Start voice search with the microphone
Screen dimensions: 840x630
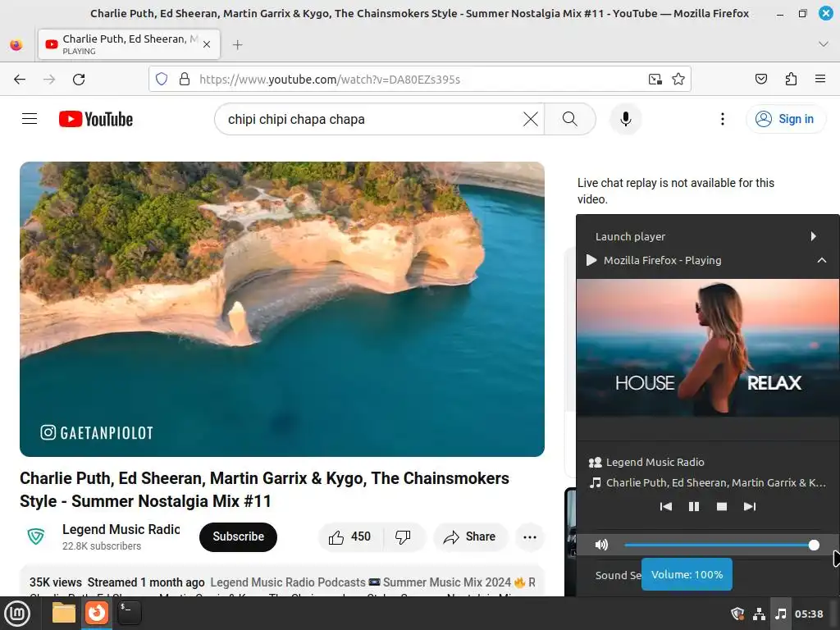click(x=625, y=119)
